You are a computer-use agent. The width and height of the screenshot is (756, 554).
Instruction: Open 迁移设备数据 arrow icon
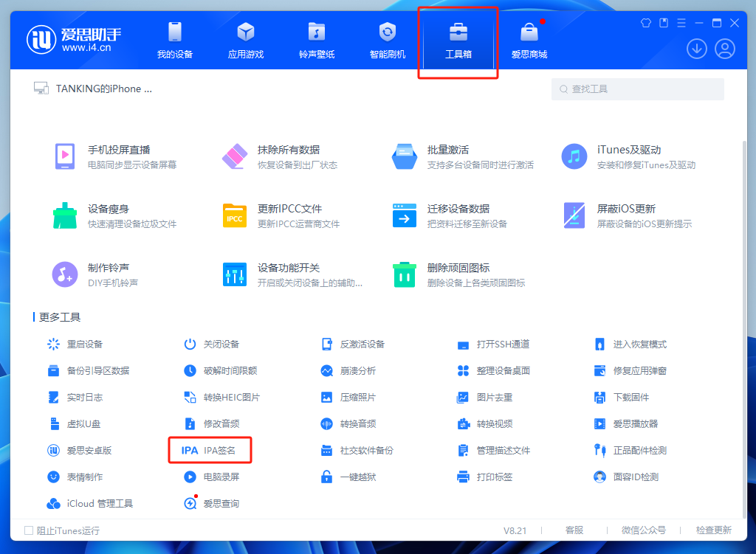click(405, 215)
